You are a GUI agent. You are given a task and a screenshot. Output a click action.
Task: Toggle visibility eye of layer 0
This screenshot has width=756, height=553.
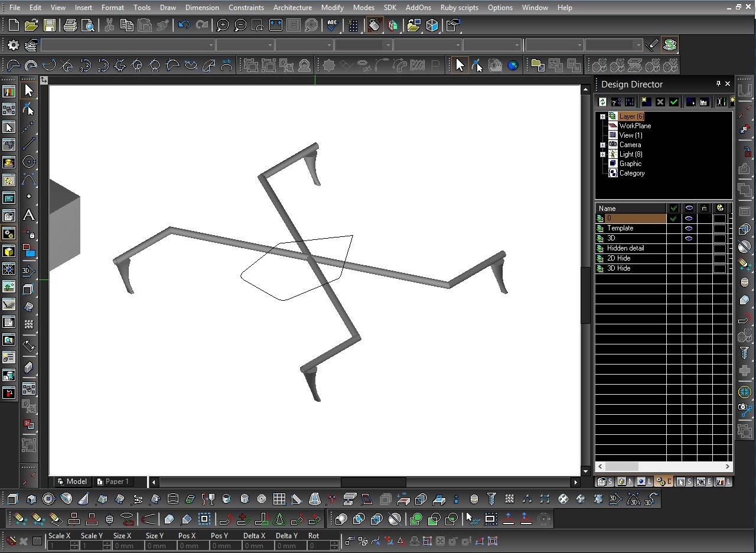[689, 219]
